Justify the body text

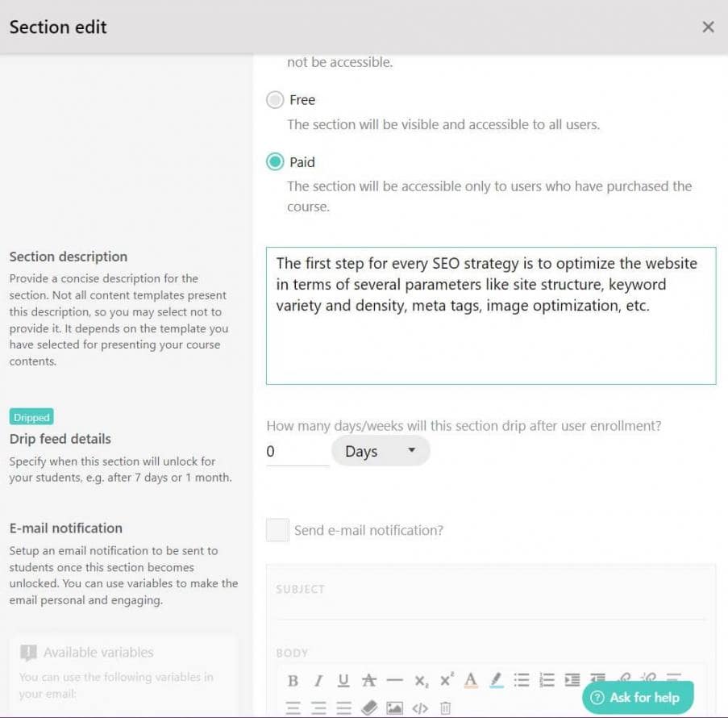point(343,708)
